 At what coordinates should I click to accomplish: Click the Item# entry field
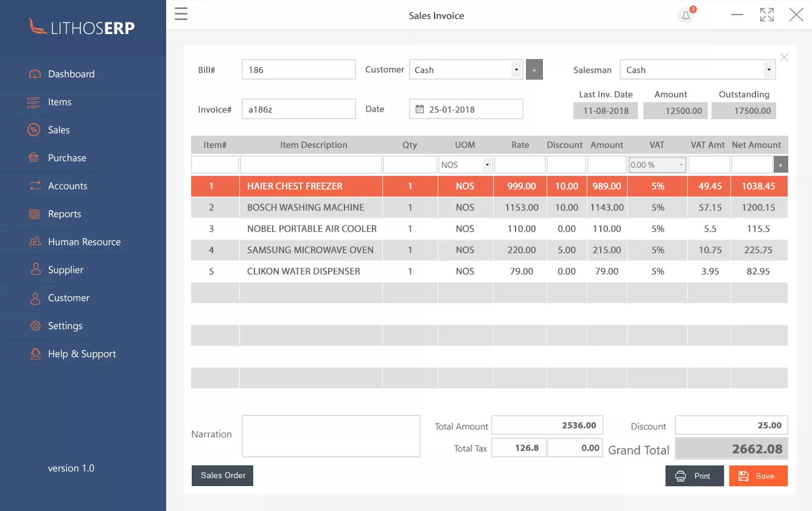coord(215,165)
